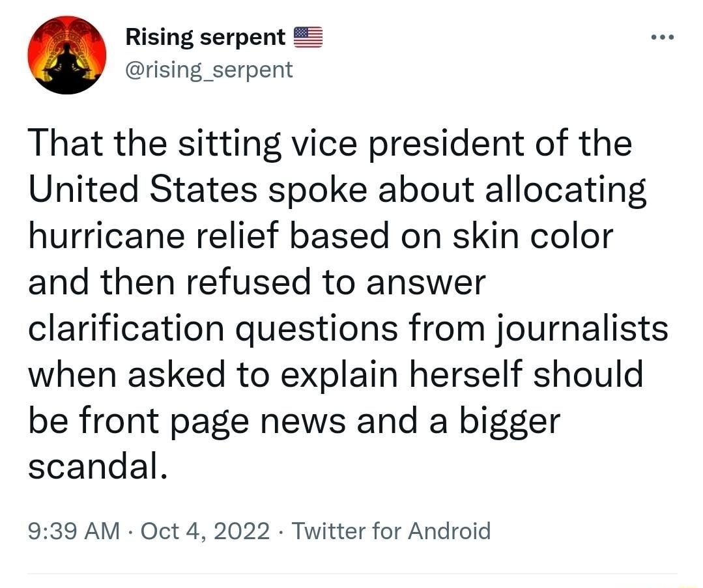This screenshot has width=703, height=588.
Task: Click the @rising_serpent handle
Action: click(x=207, y=70)
